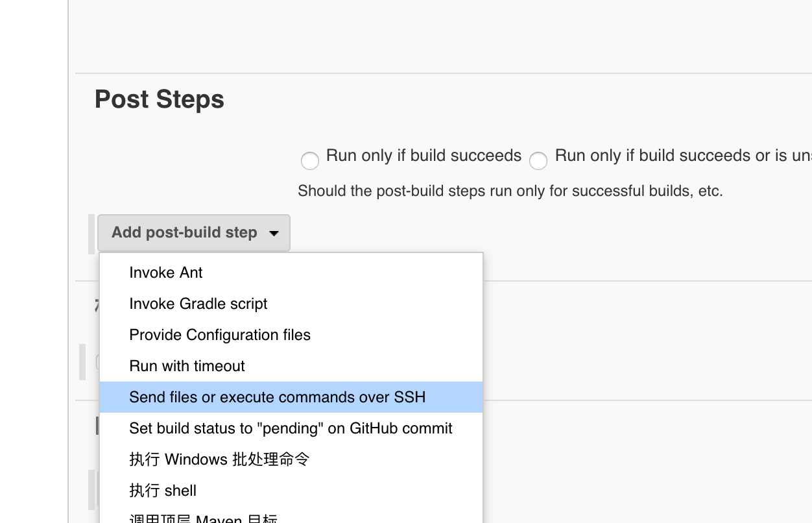This screenshot has width=812, height=523.
Task: Click the caret arrow on Add post-build step
Action: tap(274, 233)
